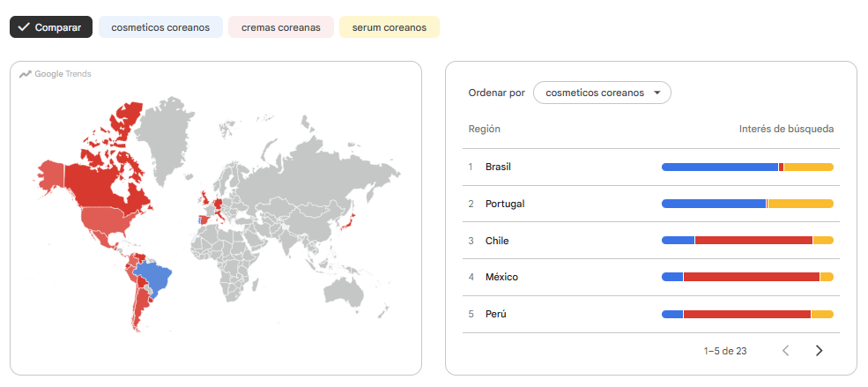Go to next page of regions
This screenshot has width=868, height=387.
pyautogui.click(x=820, y=351)
